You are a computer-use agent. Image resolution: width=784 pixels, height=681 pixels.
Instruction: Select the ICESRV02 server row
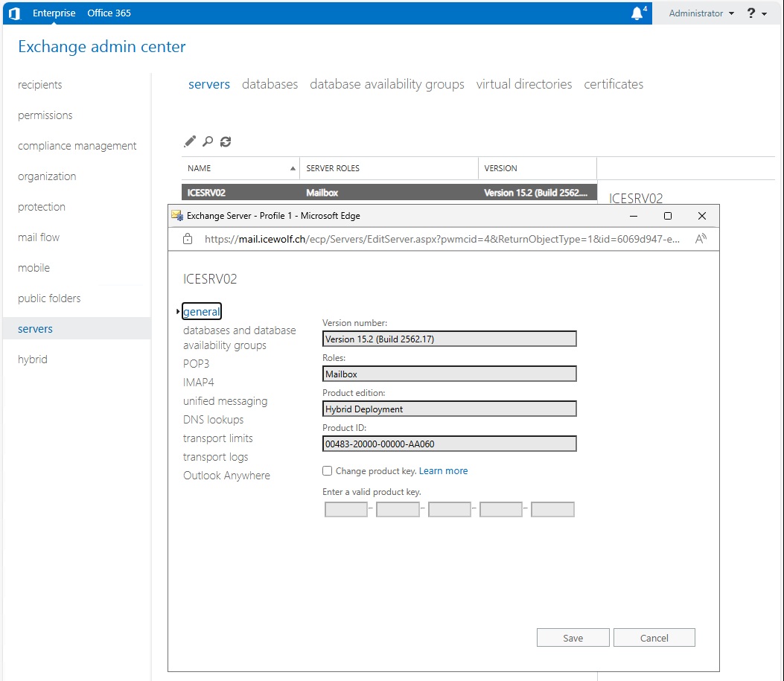389,192
